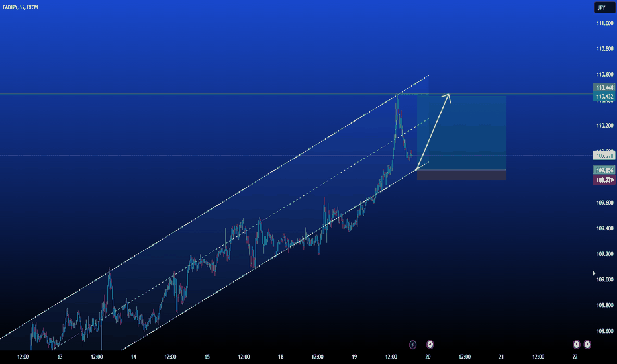Click the 109.856 entry price label

[x=604, y=170]
